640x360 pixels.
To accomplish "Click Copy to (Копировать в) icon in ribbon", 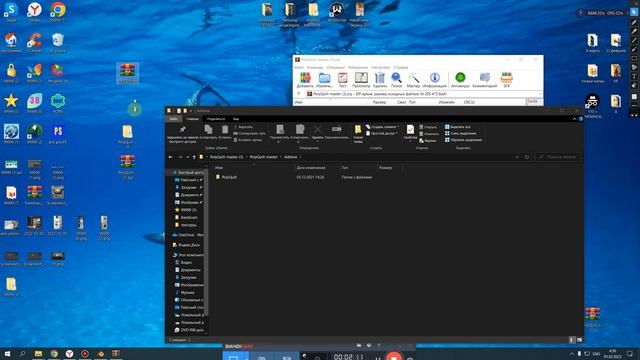I will point(300,129).
